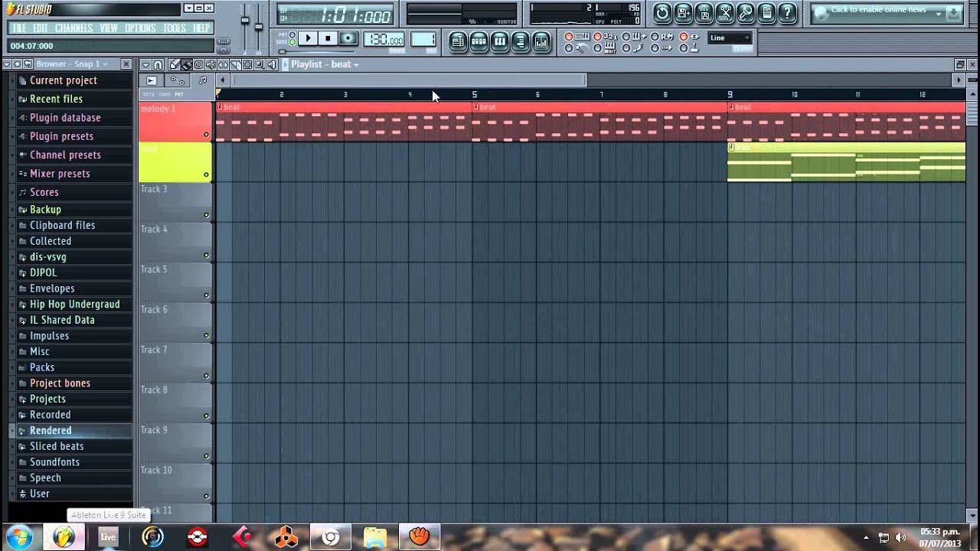Screen dimensions: 980x551
Task: Select the paint brush tool in playlist
Action: point(187,64)
